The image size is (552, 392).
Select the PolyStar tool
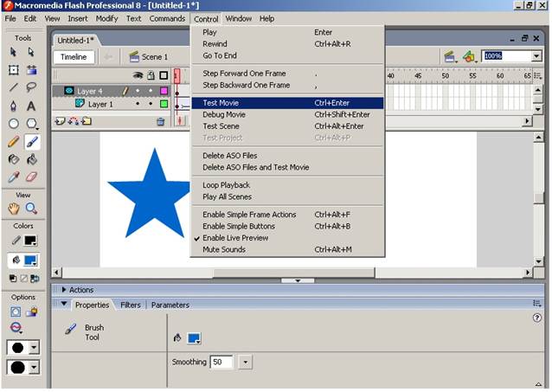pyautogui.click(x=32, y=124)
